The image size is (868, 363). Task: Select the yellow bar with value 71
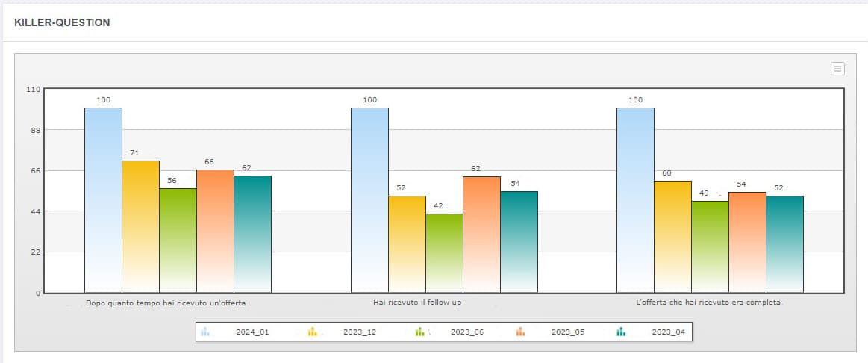click(140, 226)
